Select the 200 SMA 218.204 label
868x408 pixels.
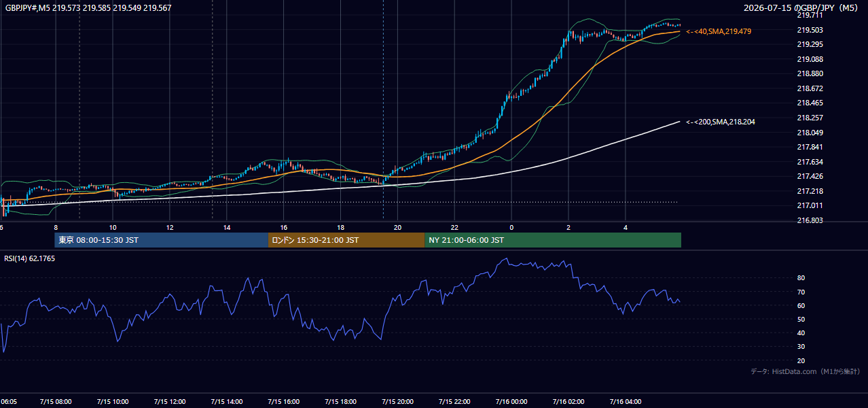pos(720,122)
